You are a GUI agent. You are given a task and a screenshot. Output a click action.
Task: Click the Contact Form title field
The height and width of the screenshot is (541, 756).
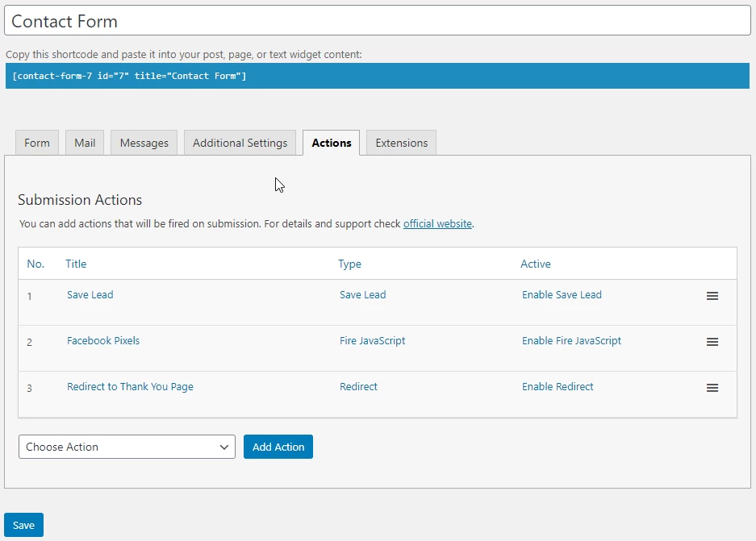(x=378, y=21)
